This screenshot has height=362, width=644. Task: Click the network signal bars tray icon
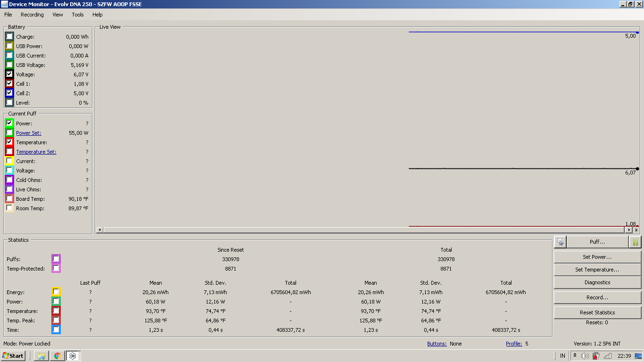(608, 356)
